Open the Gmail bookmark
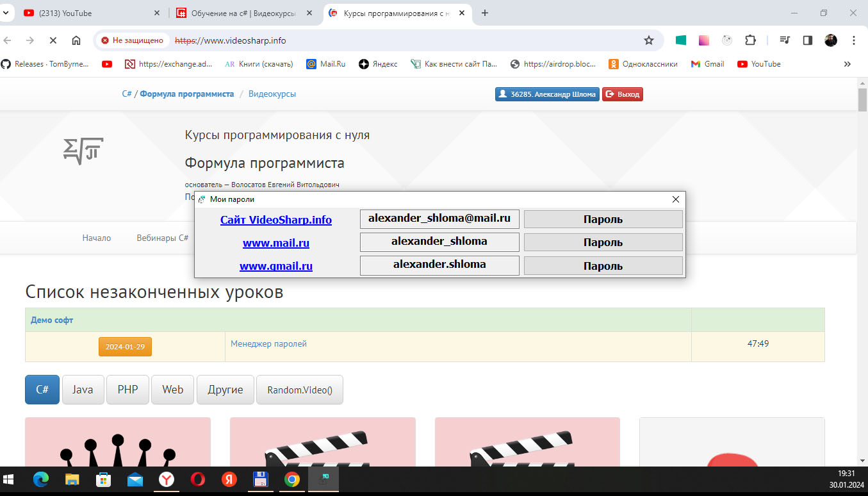The image size is (868, 496). pyautogui.click(x=708, y=64)
